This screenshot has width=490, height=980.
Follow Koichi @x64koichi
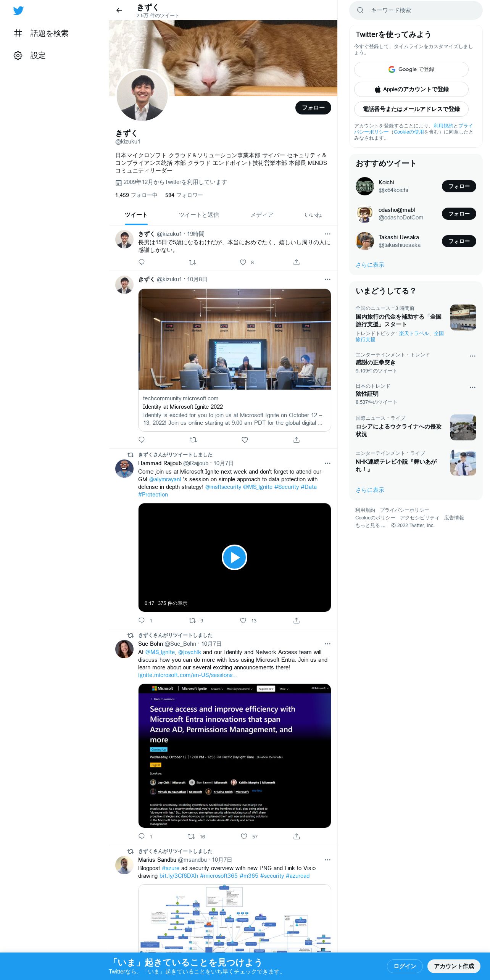click(459, 186)
